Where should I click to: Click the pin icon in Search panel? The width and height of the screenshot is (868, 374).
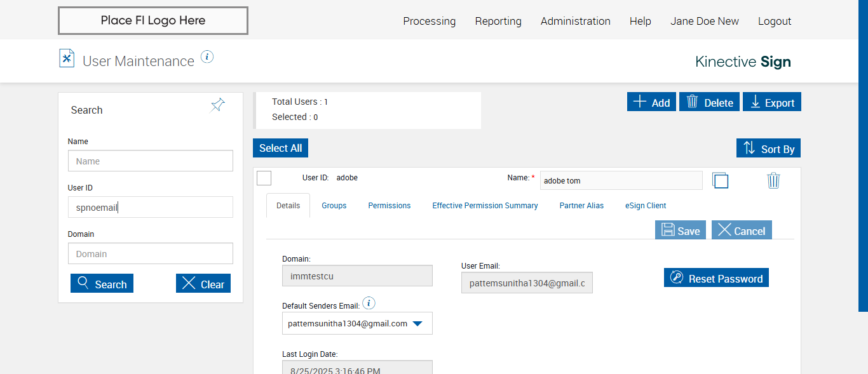pyautogui.click(x=218, y=105)
